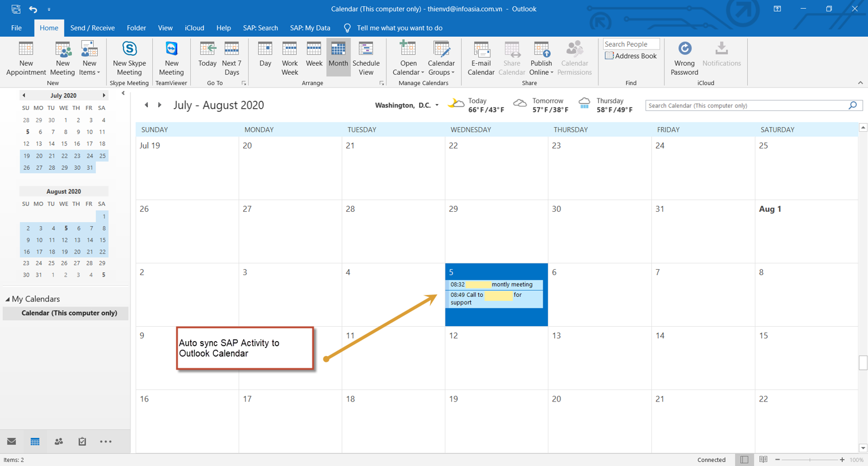
Task: Create a New Appointment
Action: pos(26,59)
